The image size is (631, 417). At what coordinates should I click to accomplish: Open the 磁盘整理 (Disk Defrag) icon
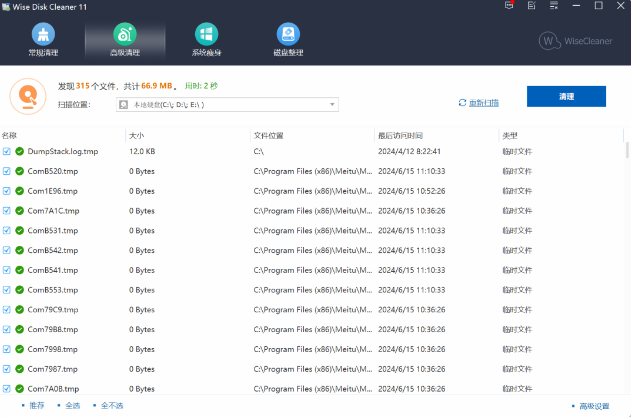pyautogui.click(x=289, y=40)
